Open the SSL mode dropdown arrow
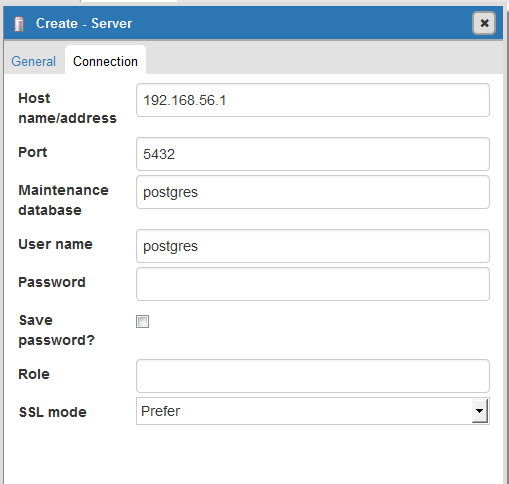The width and height of the screenshot is (509, 484). coord(480,411)
